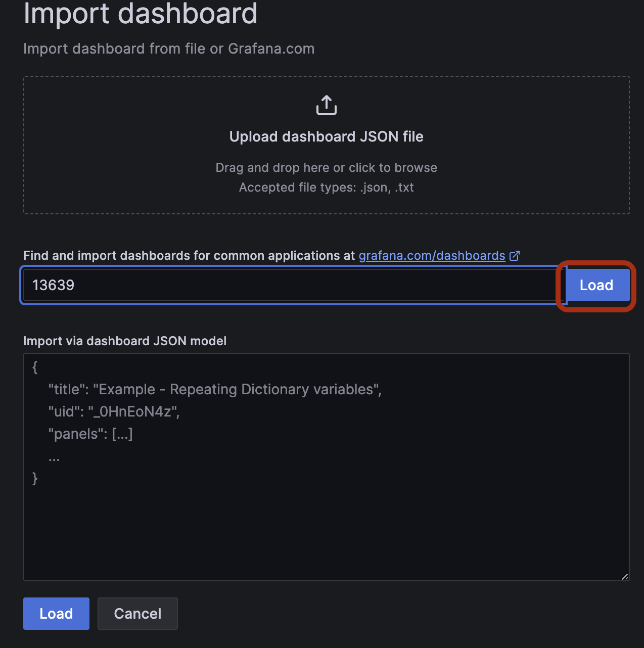The width and height of the screenshot is (644, 648).
Task: Click the "panels" placeholder line in JSON area
Action: point(90,434)
